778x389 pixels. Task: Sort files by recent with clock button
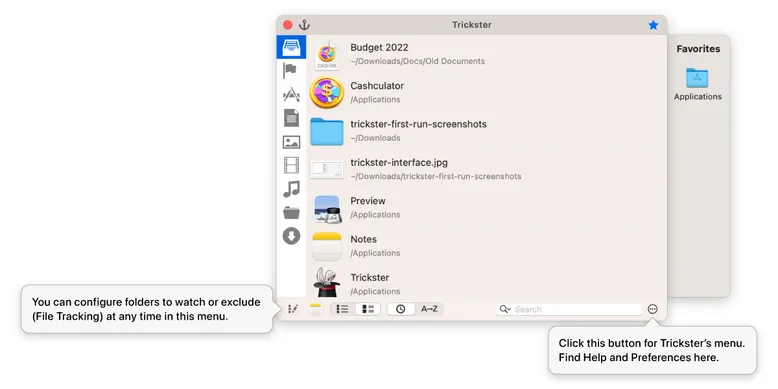tap(400, 309)
